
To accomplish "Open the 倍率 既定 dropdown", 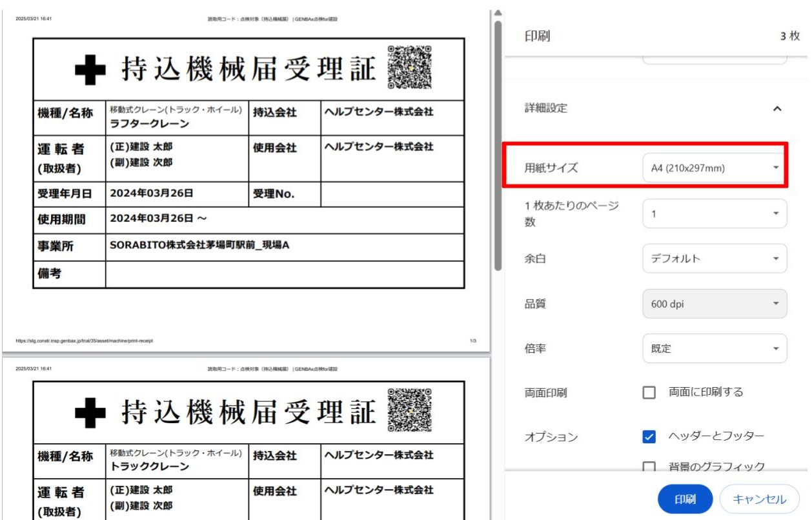I will [x=714, y=348].
